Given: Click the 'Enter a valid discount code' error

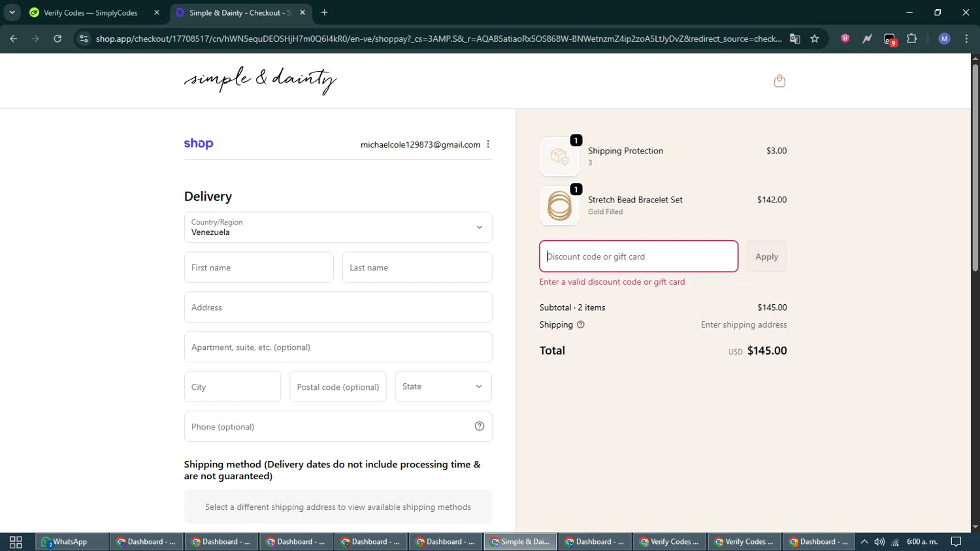Looking at the screenshot, I should 612,282.
